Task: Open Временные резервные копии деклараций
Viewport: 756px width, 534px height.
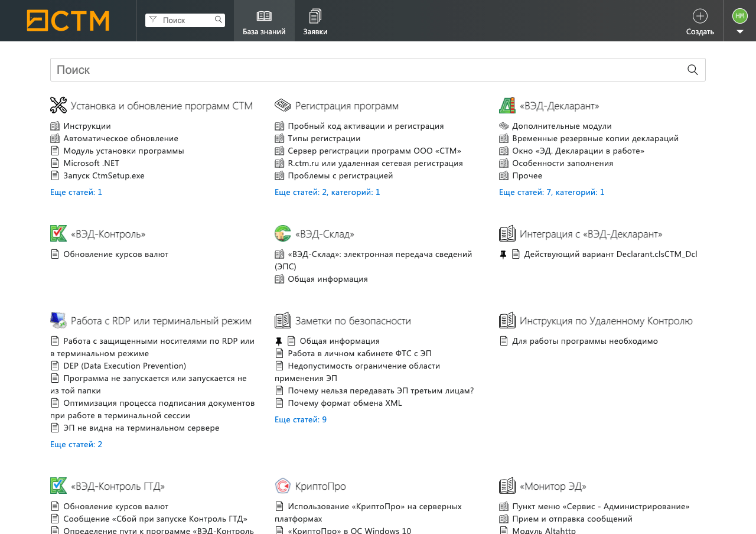Action: [595, 138]
